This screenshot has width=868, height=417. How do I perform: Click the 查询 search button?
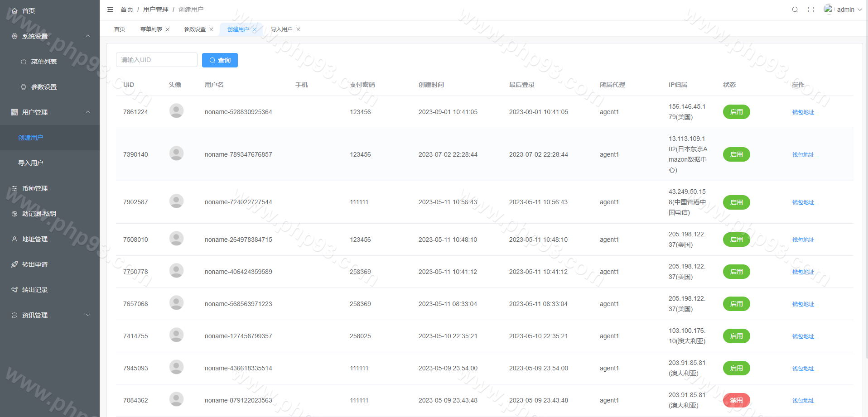point(220,60)
